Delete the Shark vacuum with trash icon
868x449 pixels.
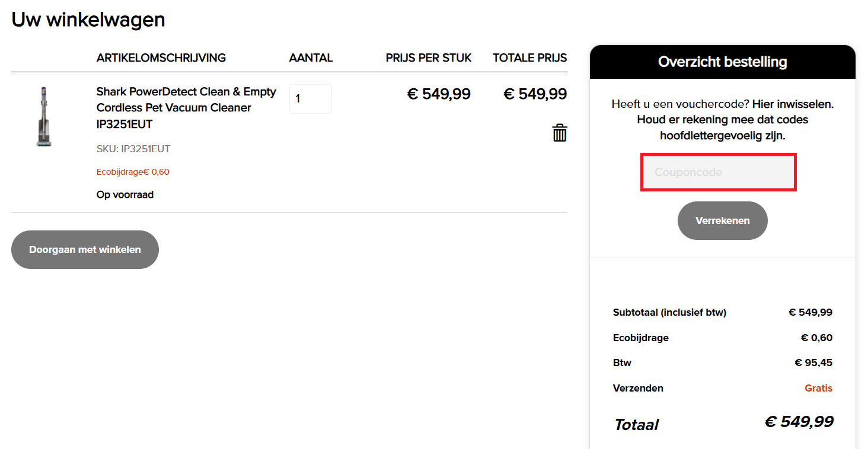pos(560,133)
